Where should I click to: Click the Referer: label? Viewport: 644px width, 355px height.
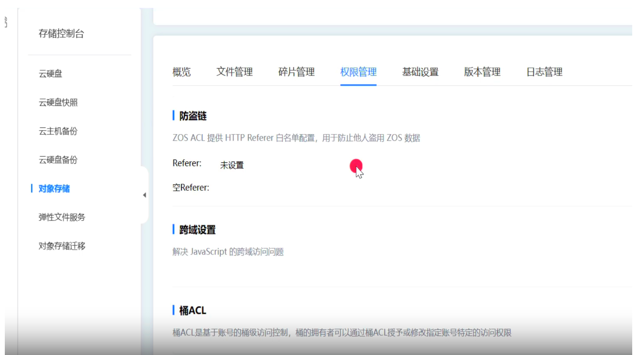[x=187, y=163]
